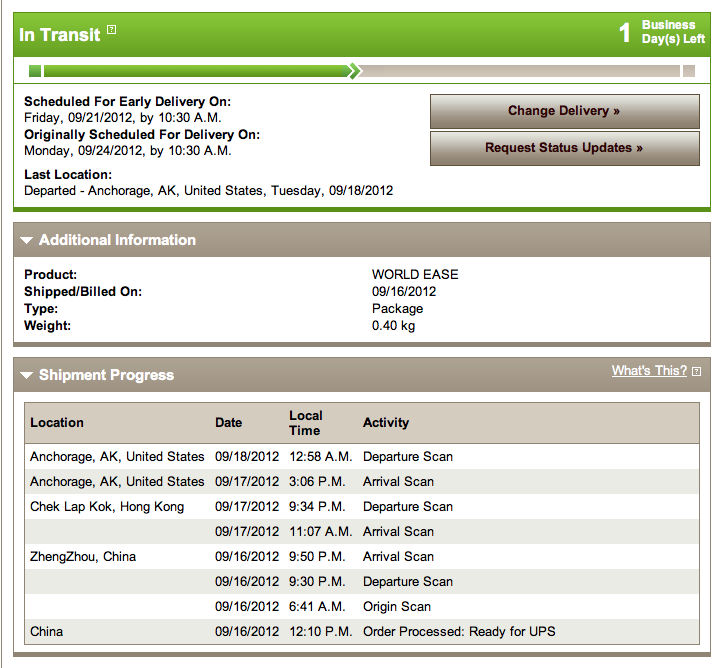719x668 pixels.
Task: Click the green chevron progress marker
Action: [354, 71]
